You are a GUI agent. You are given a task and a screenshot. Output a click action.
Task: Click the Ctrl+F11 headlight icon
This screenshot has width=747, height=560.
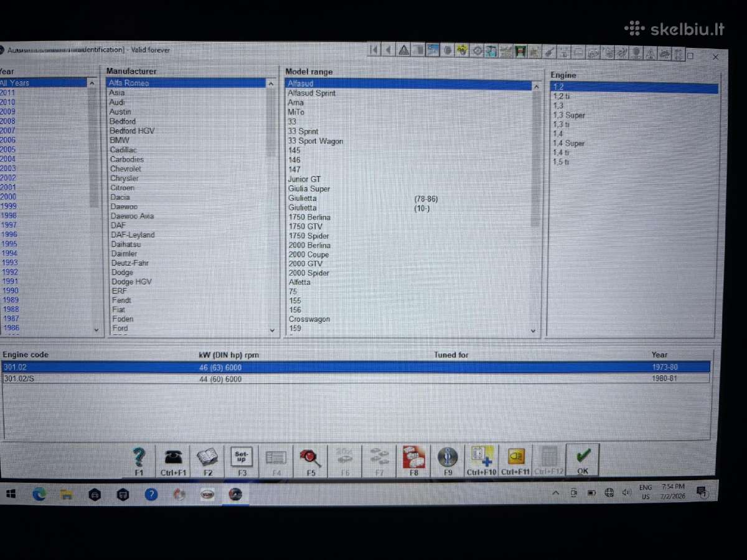coord(516,460)
